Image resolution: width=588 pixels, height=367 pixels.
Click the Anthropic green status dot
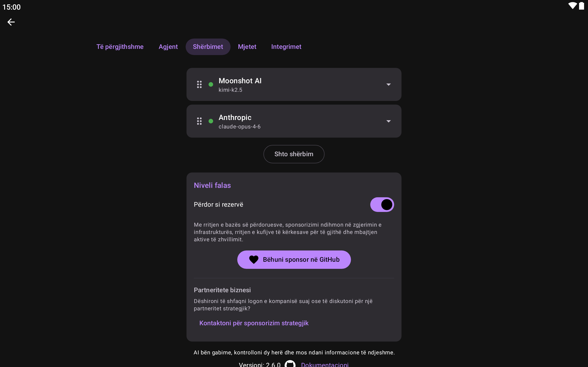211,121
